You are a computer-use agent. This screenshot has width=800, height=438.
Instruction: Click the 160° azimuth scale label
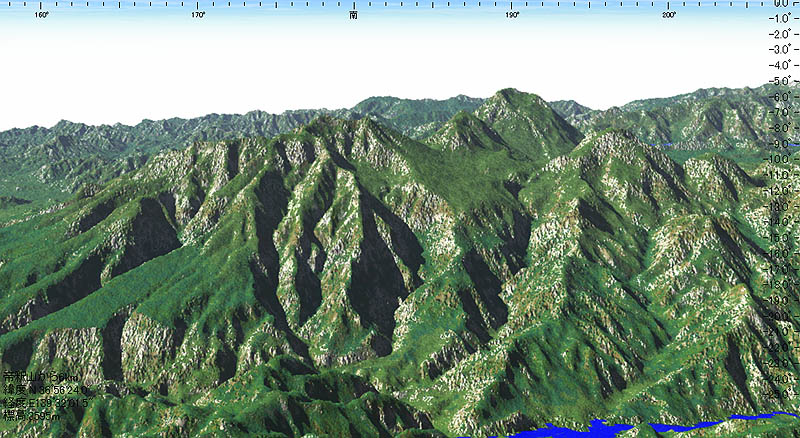pos(41,15)
